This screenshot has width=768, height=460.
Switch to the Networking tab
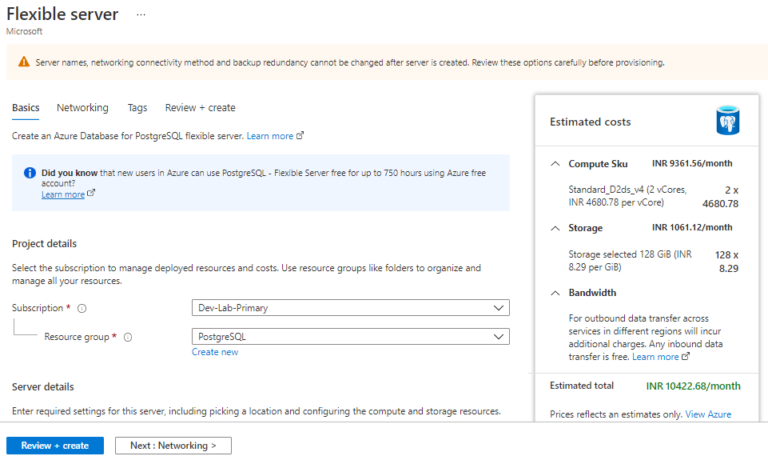tap(82, 108)
